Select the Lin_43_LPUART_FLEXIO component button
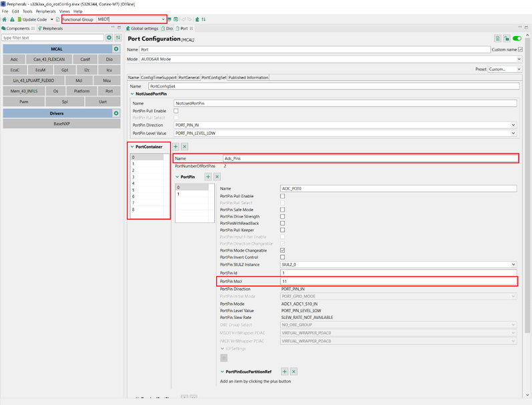 pyautogui.click(x=33, y=80)
